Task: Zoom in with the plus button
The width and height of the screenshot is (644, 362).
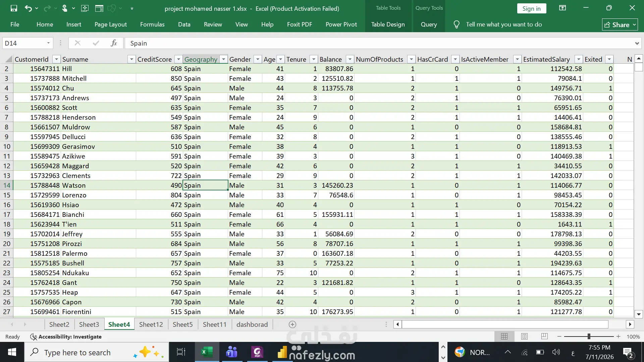Action: click(618, 337)
